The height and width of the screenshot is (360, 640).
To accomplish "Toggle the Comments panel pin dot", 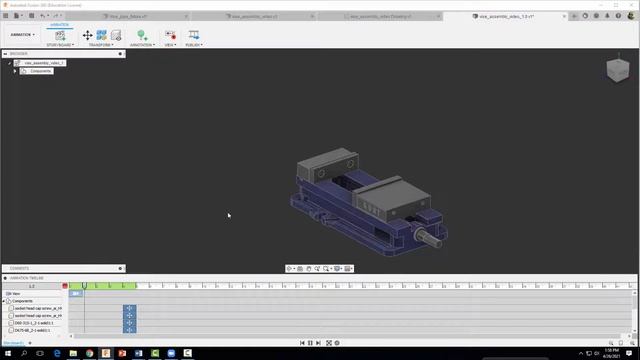I will tap(120, 269).
